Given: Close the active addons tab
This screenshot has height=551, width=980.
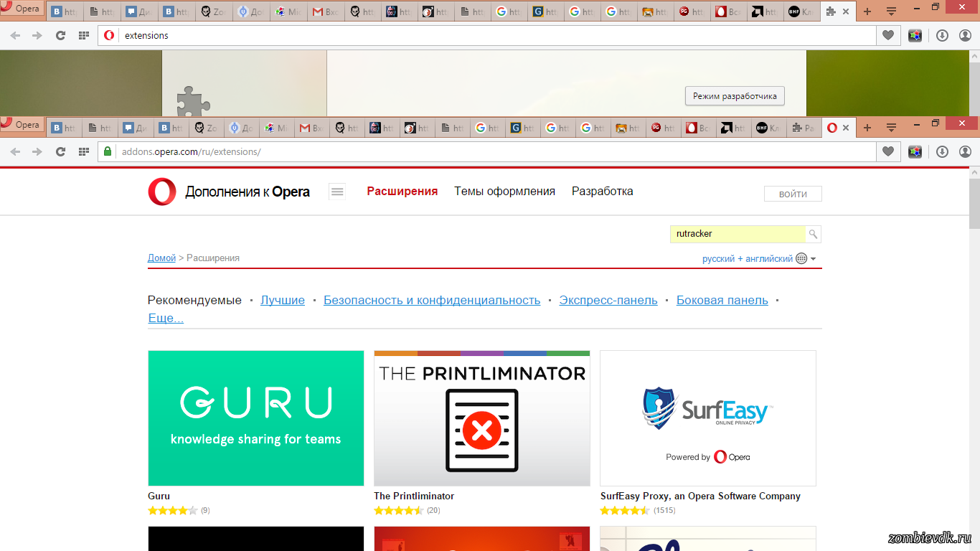Looking at the screenshot, I should [846, 128].
